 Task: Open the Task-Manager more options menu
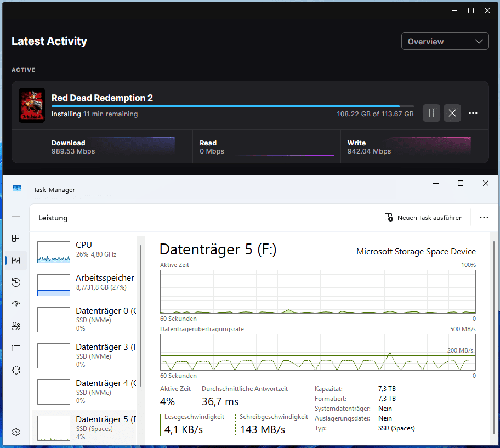click(x=484, y=218)
